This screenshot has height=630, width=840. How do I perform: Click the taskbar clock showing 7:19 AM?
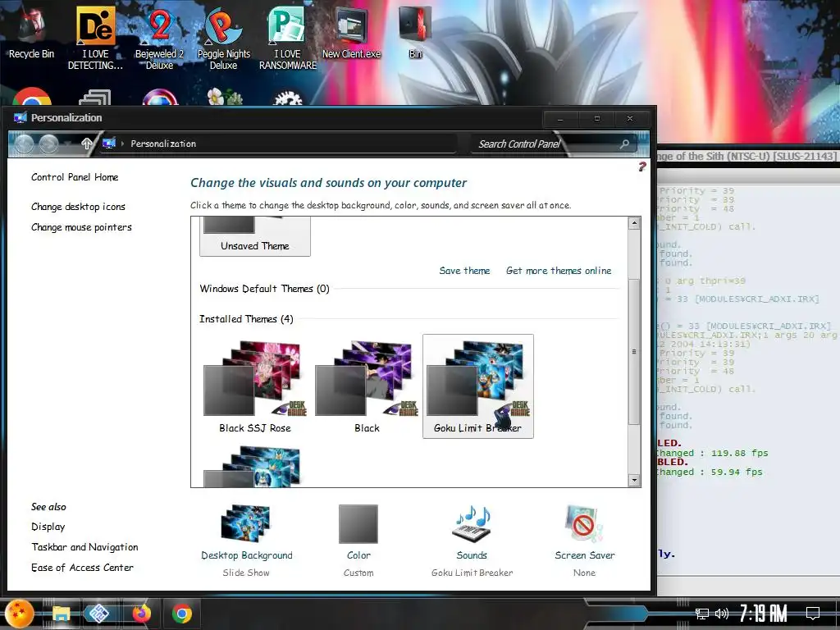764,614
